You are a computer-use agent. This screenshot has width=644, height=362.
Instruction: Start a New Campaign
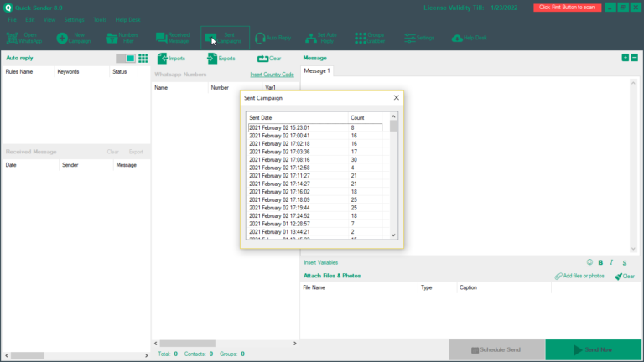tap(74, 38)
